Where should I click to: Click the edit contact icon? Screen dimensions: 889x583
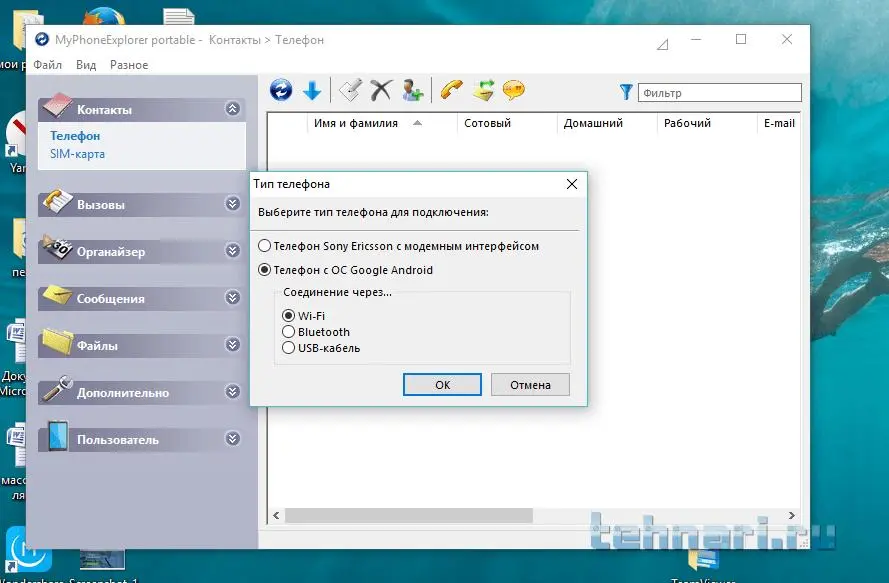[349, 91]
